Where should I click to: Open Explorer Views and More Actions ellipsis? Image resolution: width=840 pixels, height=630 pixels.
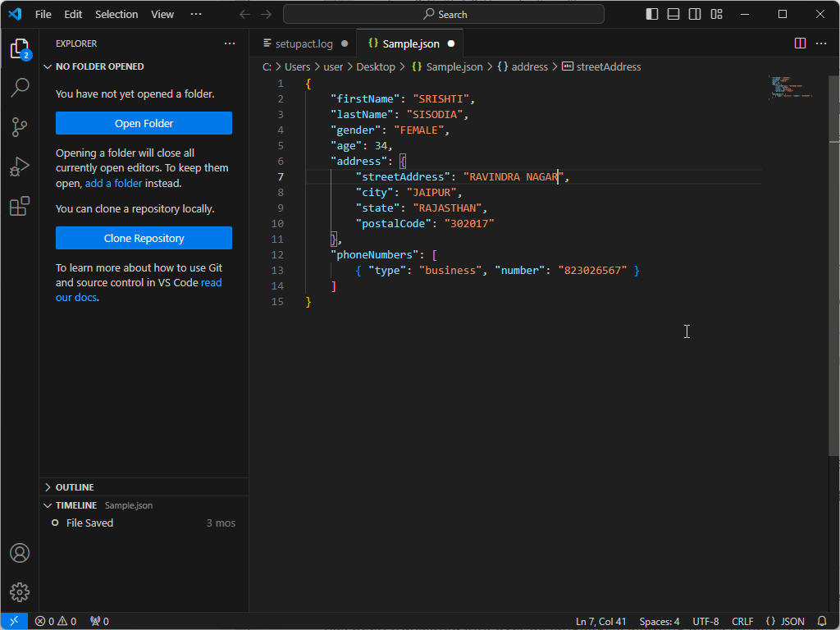click(x=230, y=43)
